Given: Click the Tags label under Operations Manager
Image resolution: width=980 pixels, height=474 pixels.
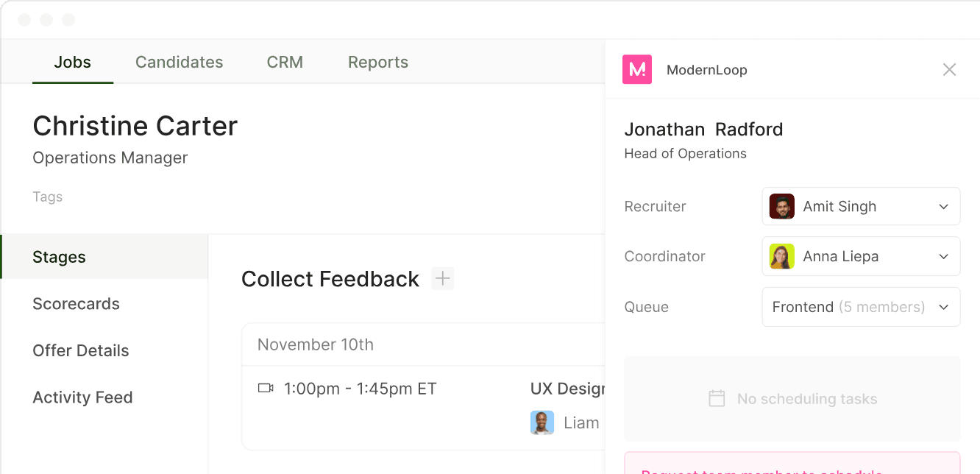Looking at the screenshot, I should click(48, 197).
